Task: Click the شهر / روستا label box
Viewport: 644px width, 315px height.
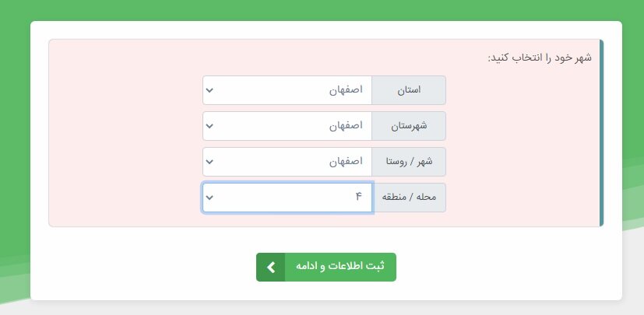Action: (x=409, y=162)
